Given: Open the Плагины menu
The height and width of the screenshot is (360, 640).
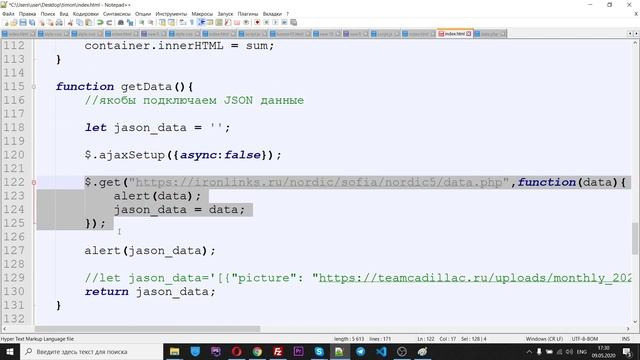Looking at the screenshot, I should [x=248, y=14].
